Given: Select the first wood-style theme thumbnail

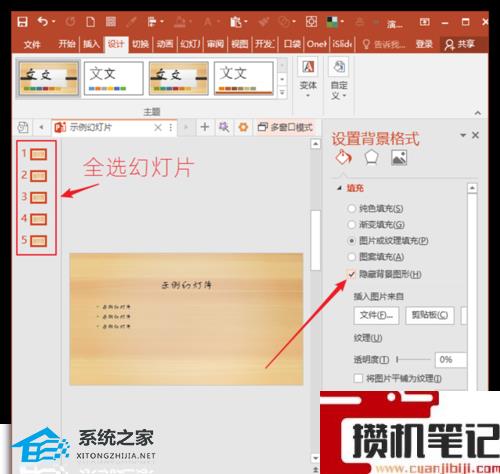Looking at the screenshot, I should [49, 78].
